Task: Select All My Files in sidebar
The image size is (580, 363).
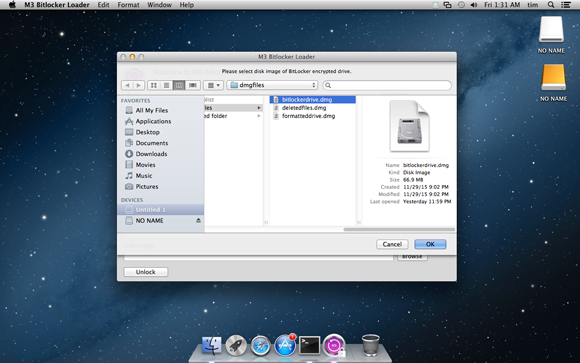Action: pos(152,110)
